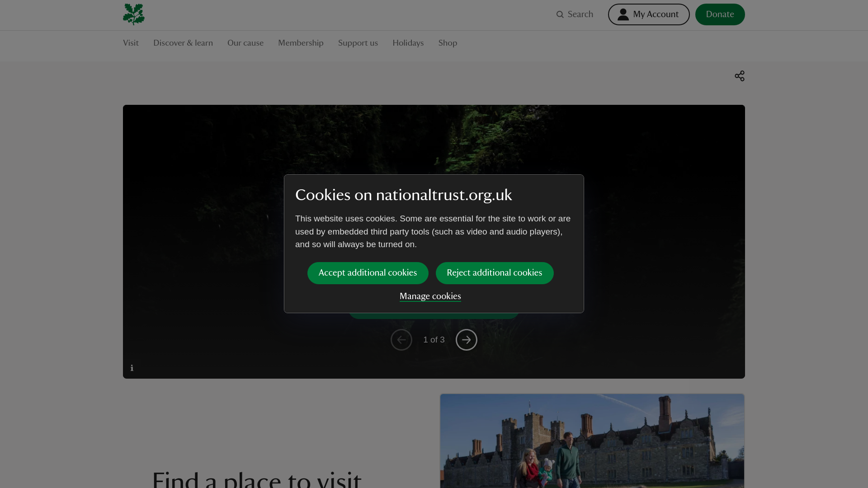Viewport: 868px width, 488px height.
Task: Go to the previous carousel slide
Action: [401, 340]
